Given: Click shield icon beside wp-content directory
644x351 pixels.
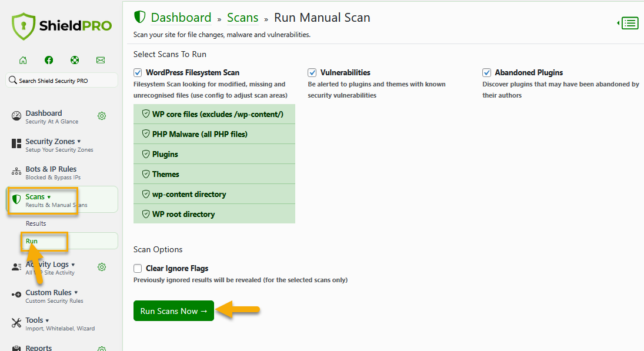Looking at the screenshot, I should 146,194.
